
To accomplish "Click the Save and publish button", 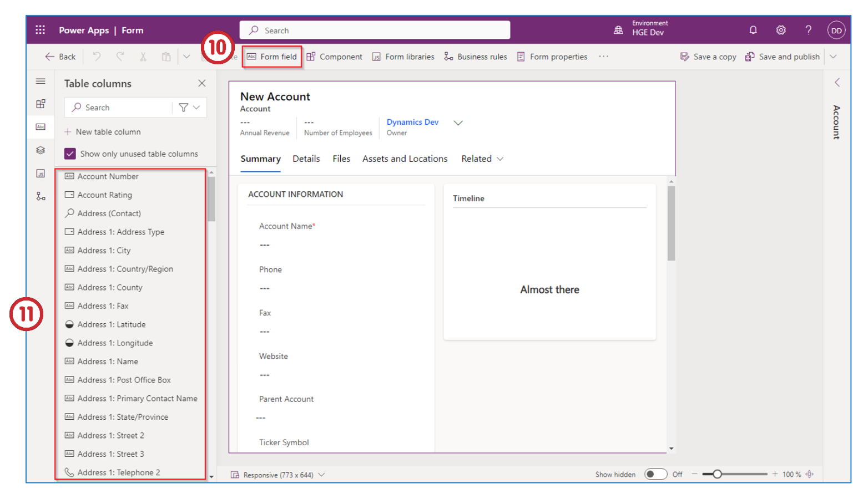I will coord(783,57).
